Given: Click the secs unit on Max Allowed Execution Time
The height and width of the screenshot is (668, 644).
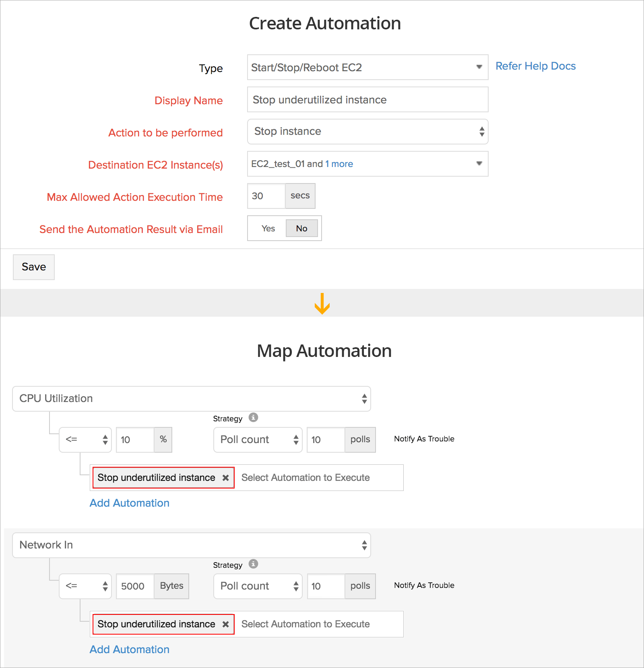Looking at the screenshot, I should [x=299, y=196].
